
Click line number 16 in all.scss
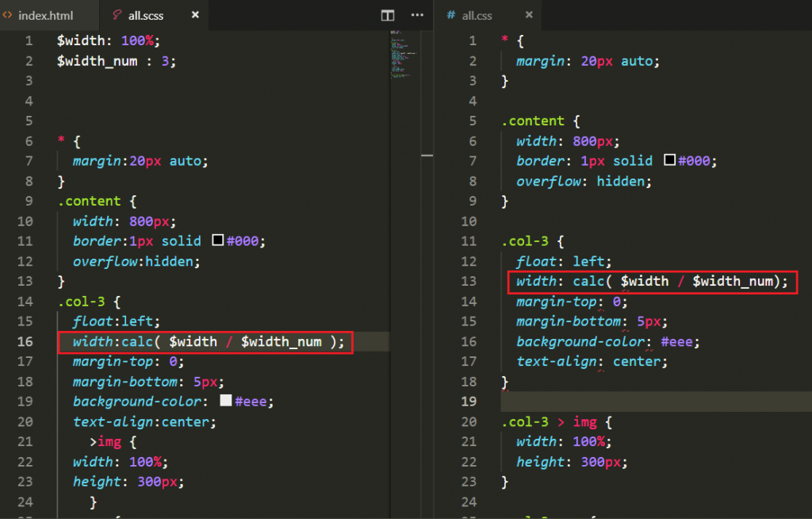[x=25, y=342]
